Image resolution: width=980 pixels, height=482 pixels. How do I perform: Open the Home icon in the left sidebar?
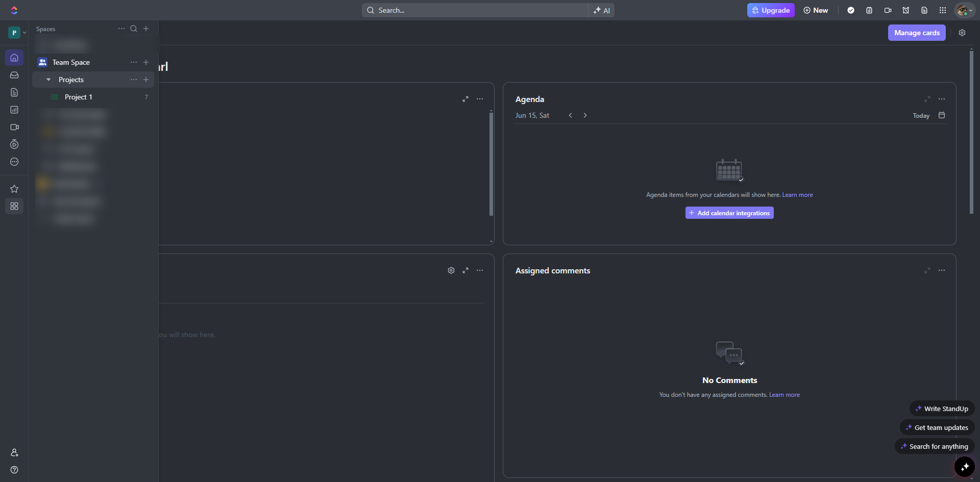pyautogui.click(x=14, y=58)
